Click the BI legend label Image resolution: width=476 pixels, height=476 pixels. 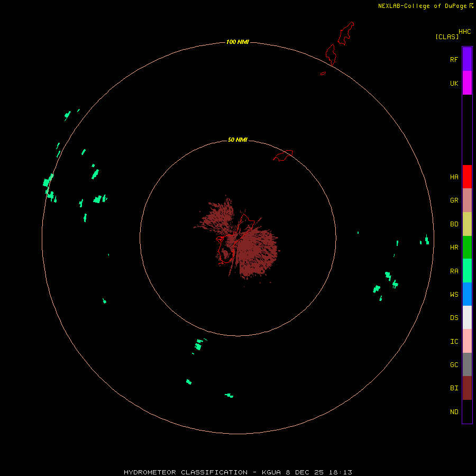[x=454, y=388]
